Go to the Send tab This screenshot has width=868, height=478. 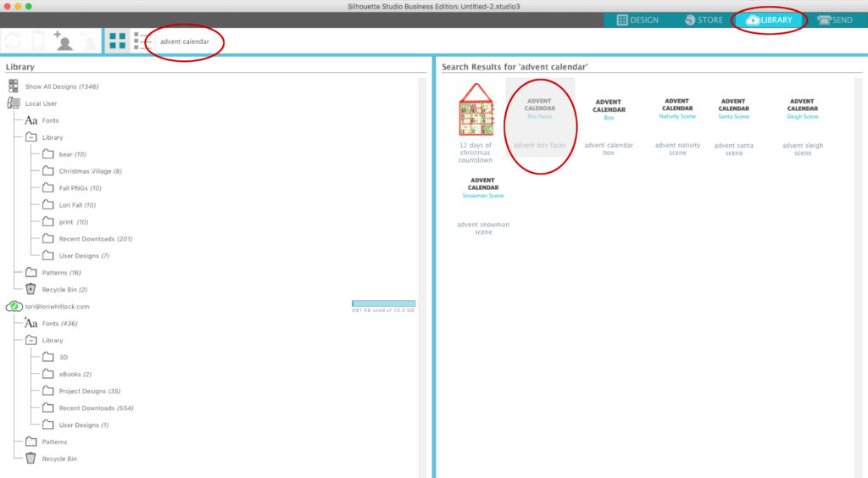833,19
